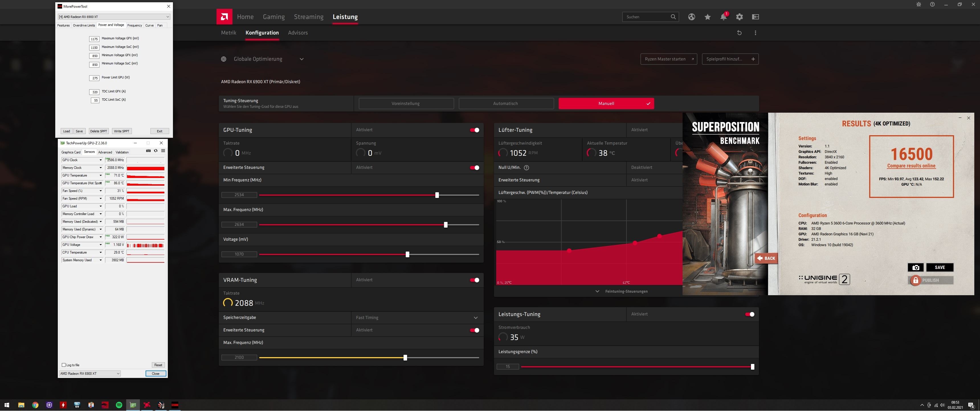Toggle the Leistungs-Tuning switch
980x411 pixels.
point(750,314)
